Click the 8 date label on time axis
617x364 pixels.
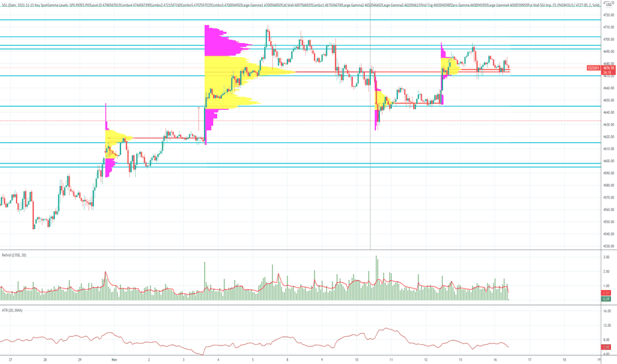(287, 359)
